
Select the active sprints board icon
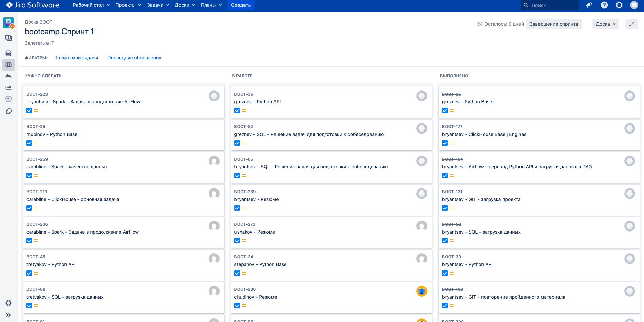pyautogui.click(x=8, y=65)
